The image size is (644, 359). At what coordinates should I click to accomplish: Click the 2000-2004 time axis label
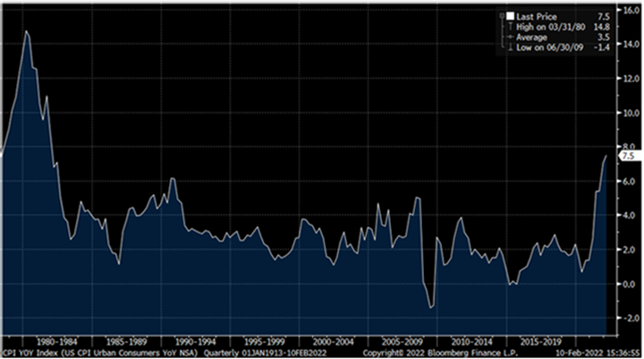click(x=331, y=341)
